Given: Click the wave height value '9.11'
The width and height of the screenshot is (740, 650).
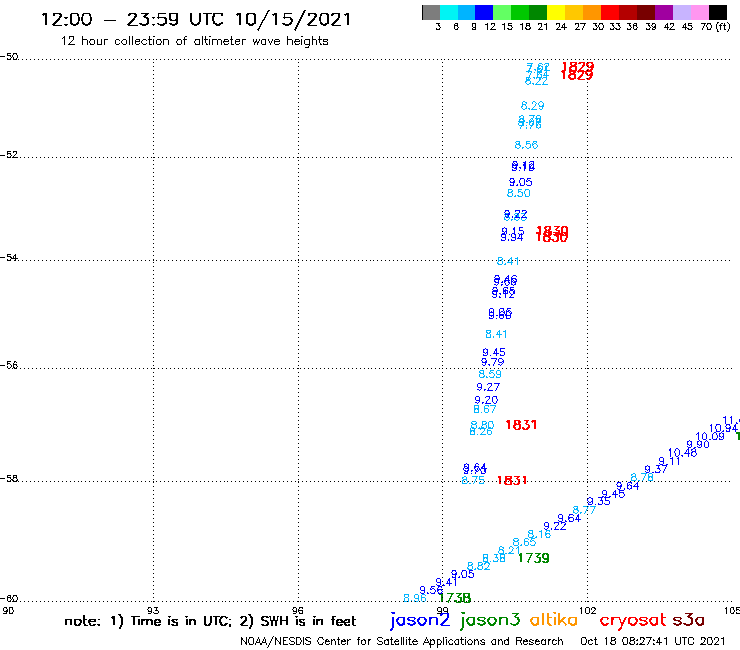Looking at the screenshot, I should pyautogui.click(x=669, y=461).
